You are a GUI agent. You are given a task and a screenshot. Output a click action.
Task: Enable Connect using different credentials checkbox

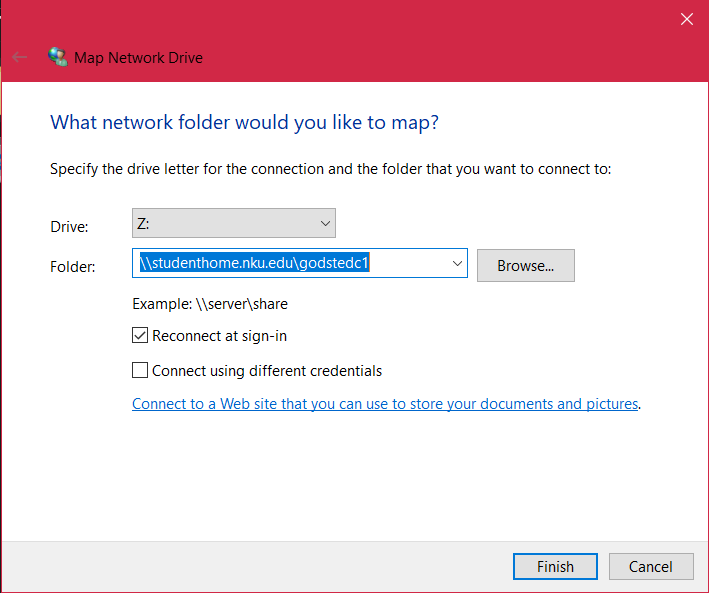click(140, 370)
